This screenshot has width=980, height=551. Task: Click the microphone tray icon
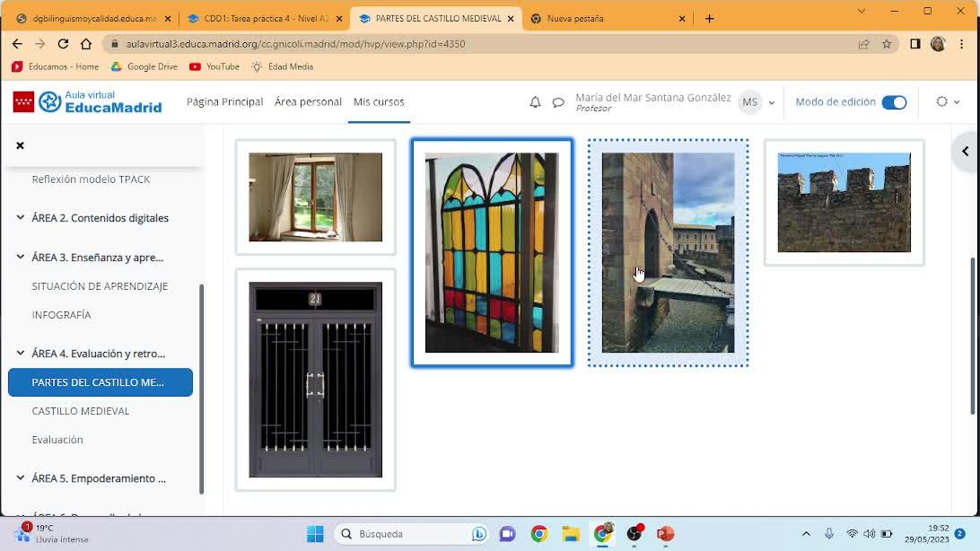coord(828,534)
